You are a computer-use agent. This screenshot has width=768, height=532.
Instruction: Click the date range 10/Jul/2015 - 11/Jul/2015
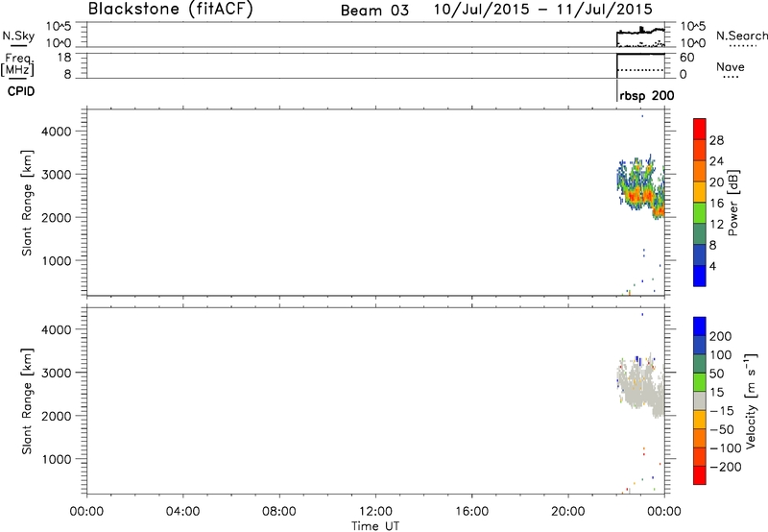[x=543, y=9]
